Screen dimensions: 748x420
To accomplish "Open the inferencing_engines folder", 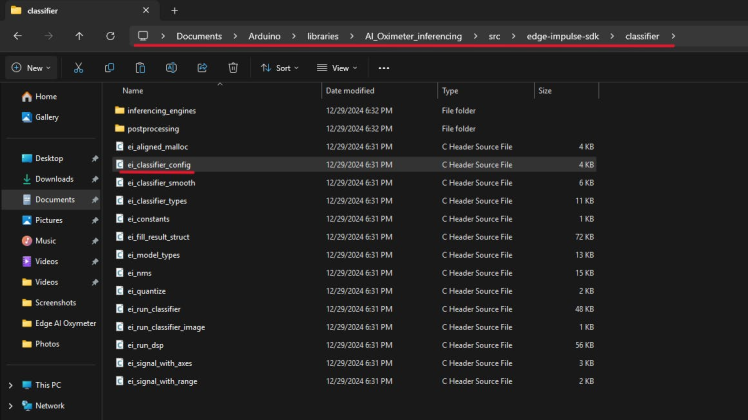I will (162, 110).
